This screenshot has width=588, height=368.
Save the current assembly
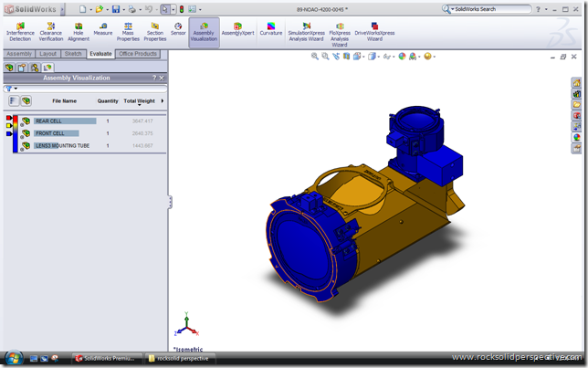[x=116, y=9]
